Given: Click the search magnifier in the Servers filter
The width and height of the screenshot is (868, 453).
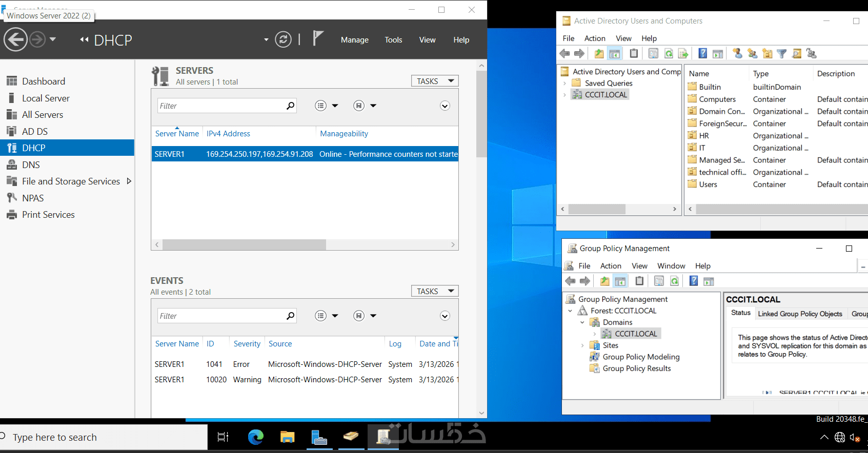Looking at the screenshot, I should [290, 106].
